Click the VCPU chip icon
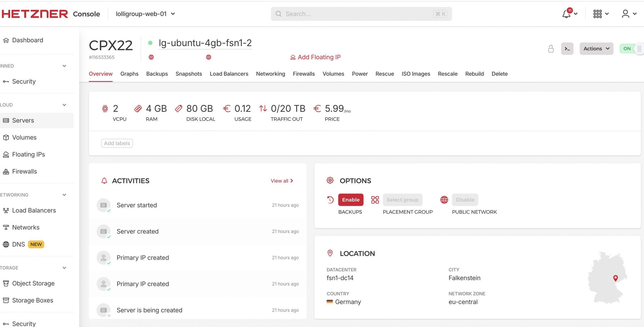This screenshot has width=644, height=327. pyautogui.click(x=105, y=109)
